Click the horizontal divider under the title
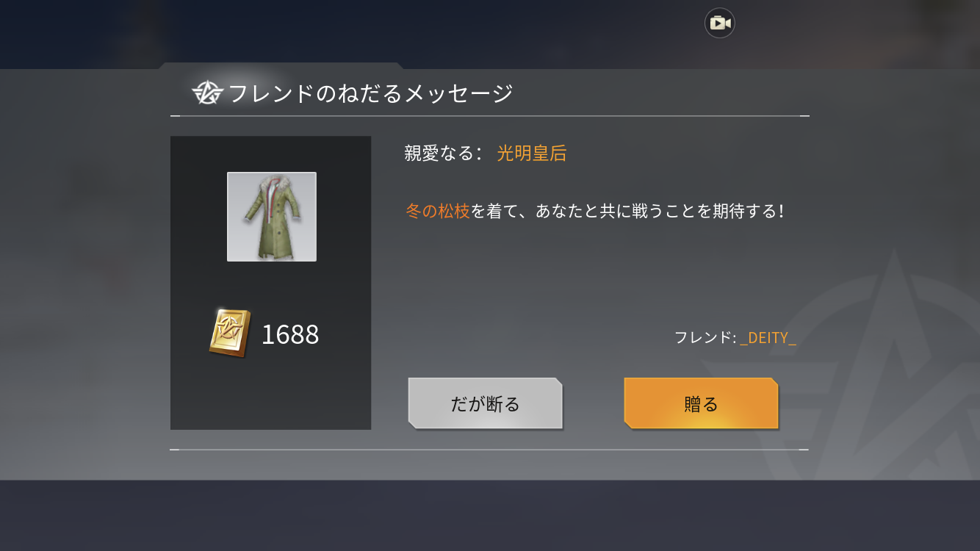 tap(490, 116)
